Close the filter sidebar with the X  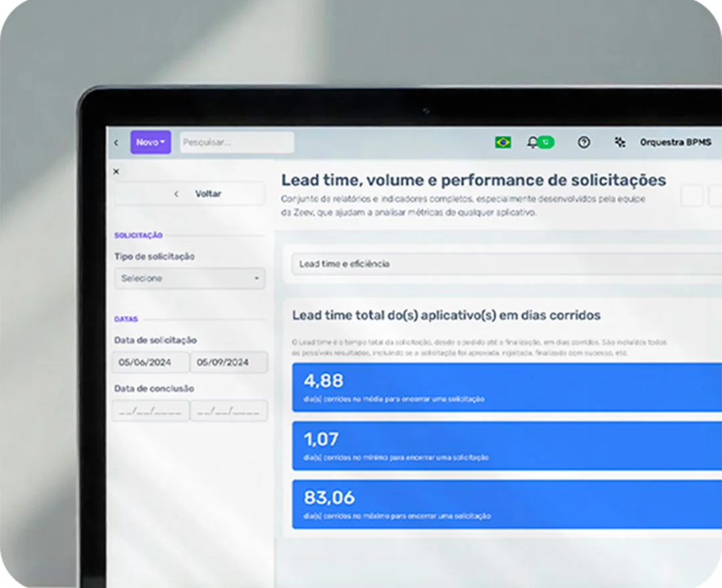[116, 172]
